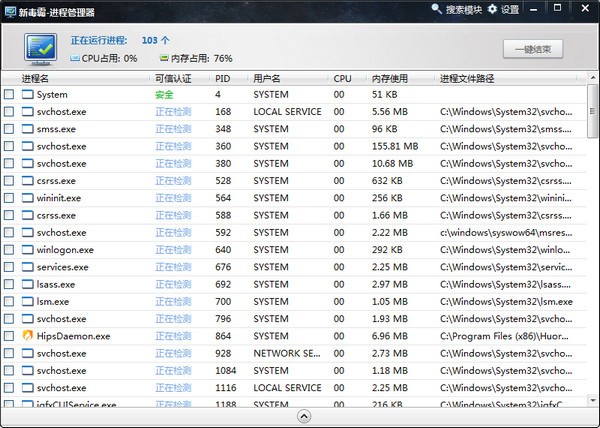Click the 用户名 column header
The height and width of the screenshot is (428, 600).
point(267,78)
